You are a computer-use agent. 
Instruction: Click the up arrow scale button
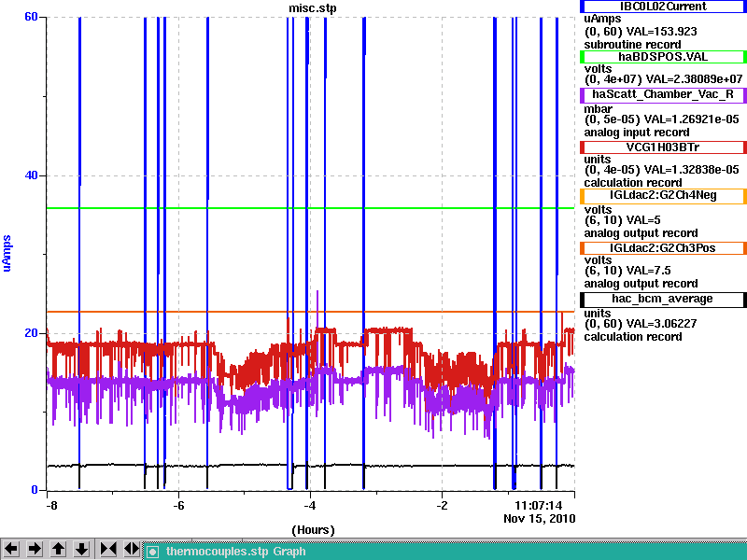point(59,549)
